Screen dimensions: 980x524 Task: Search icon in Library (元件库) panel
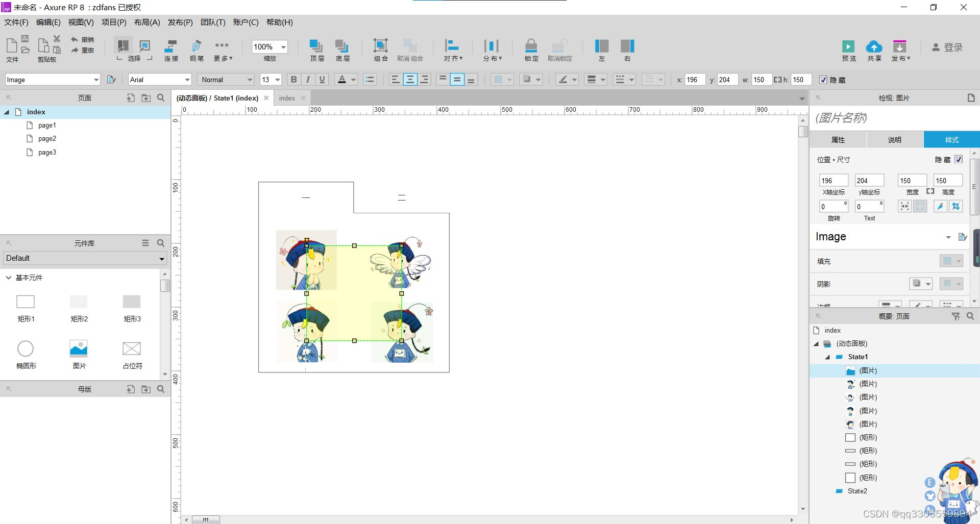click(161, 243)
